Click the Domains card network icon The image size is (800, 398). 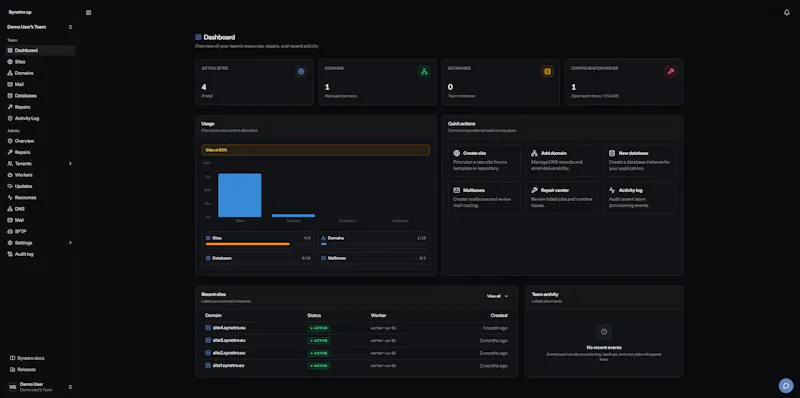[x=424, y=71]
